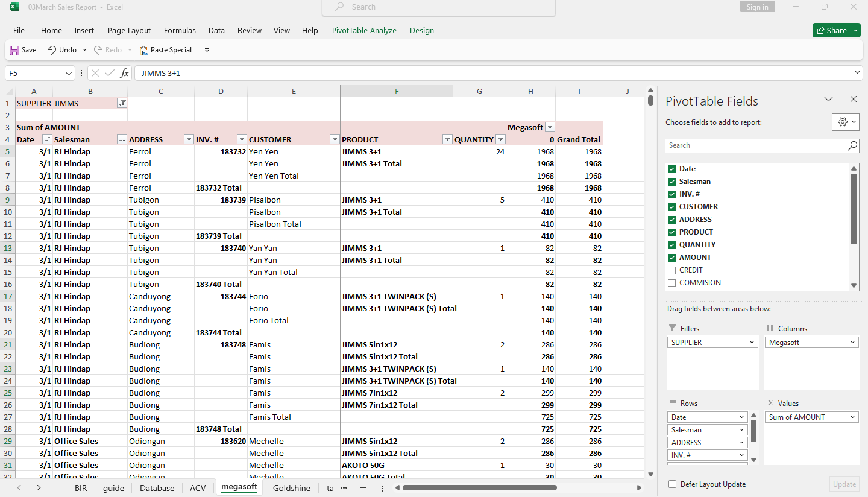The image size is (868, 497).
Task: Click the hidden sheet tabs ellipsis button
Action: (x=344, y=488)
